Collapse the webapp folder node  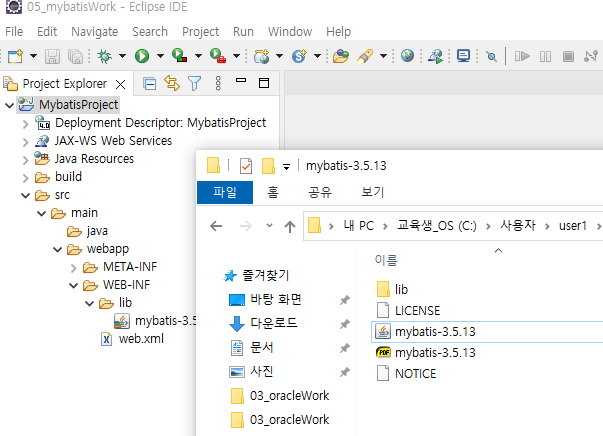tap(58, 250)
